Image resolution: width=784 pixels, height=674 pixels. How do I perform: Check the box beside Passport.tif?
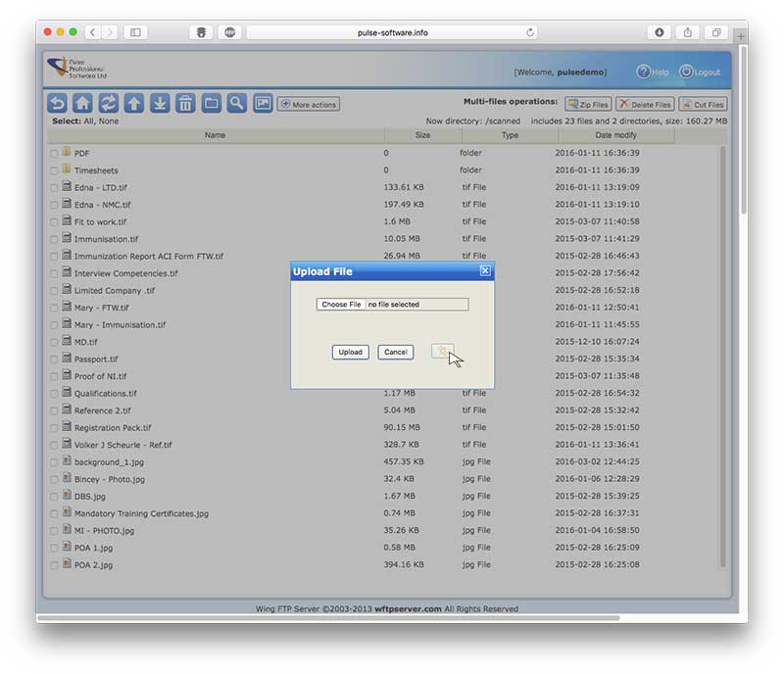pyautogui.click(x=54, y=360)
